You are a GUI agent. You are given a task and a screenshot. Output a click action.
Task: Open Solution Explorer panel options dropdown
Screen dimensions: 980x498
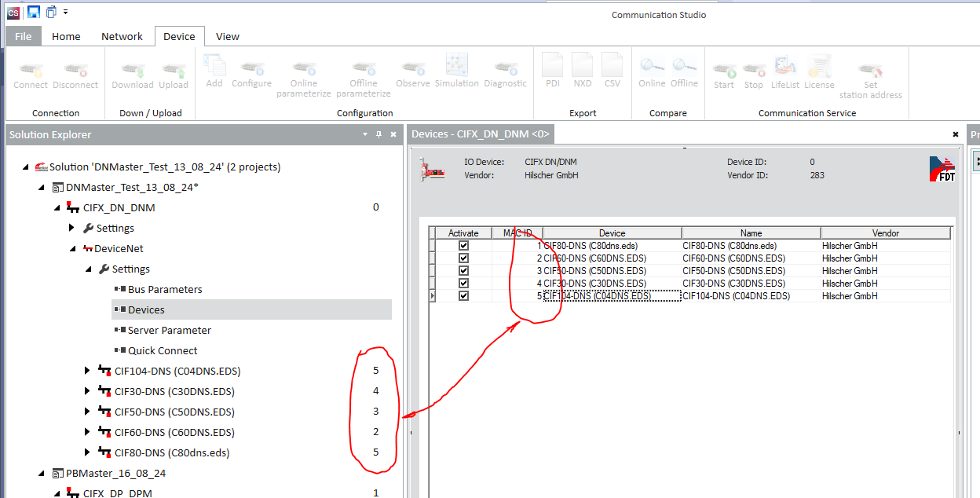coord(365,135)
